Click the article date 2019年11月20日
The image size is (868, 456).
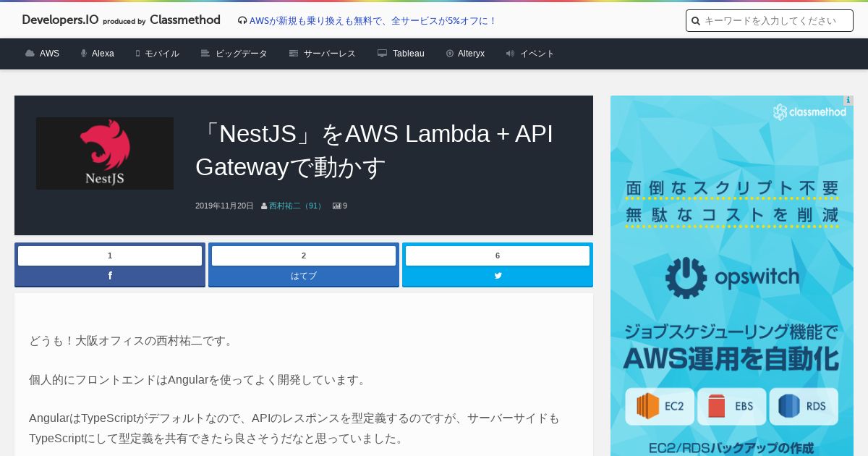pos(224,206)
